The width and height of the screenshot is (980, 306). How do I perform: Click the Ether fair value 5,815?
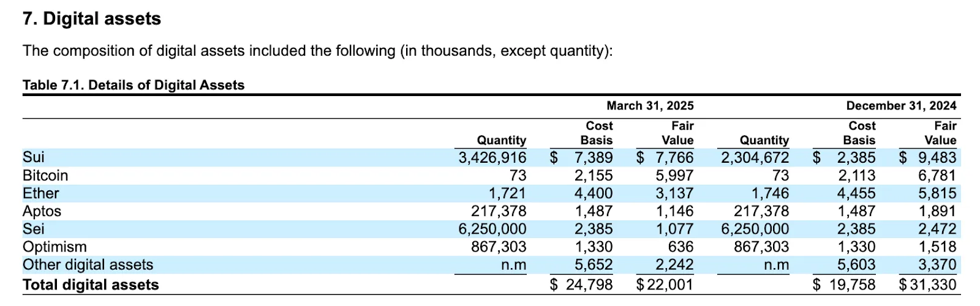pyautogui.click(x=937, y=193)
